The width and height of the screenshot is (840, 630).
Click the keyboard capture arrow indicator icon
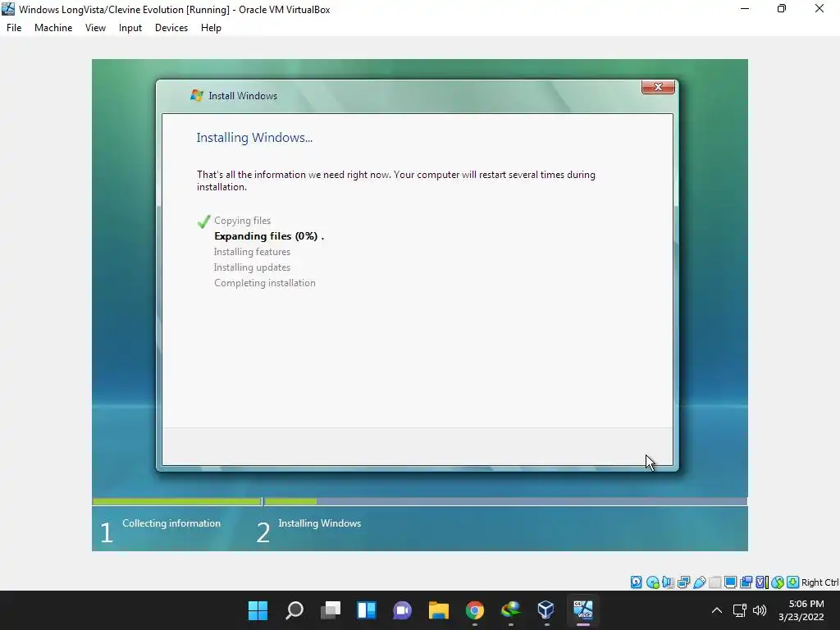pyautogui.click(x=793, y=582)
